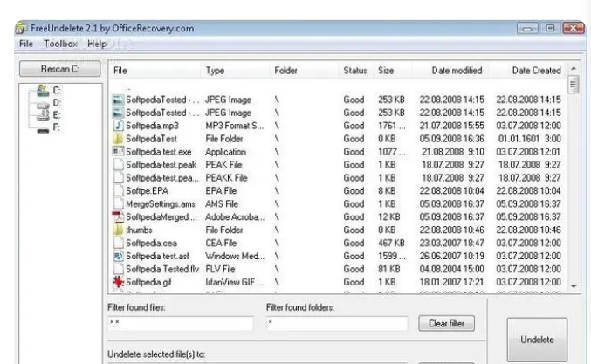Image resolution: width=591 pixels, height=364 pixels.
Task: Click icon of the PEAKK File row
Action: (119, 177)
